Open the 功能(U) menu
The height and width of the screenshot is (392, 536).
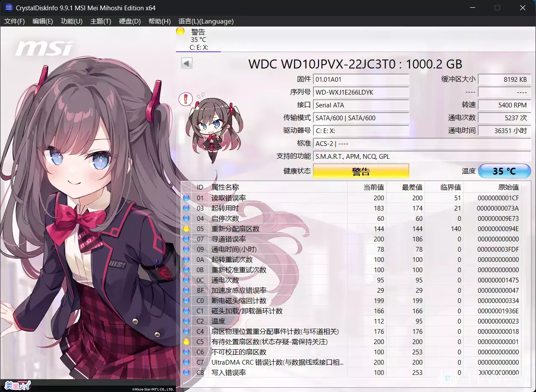tap(71, 21)
